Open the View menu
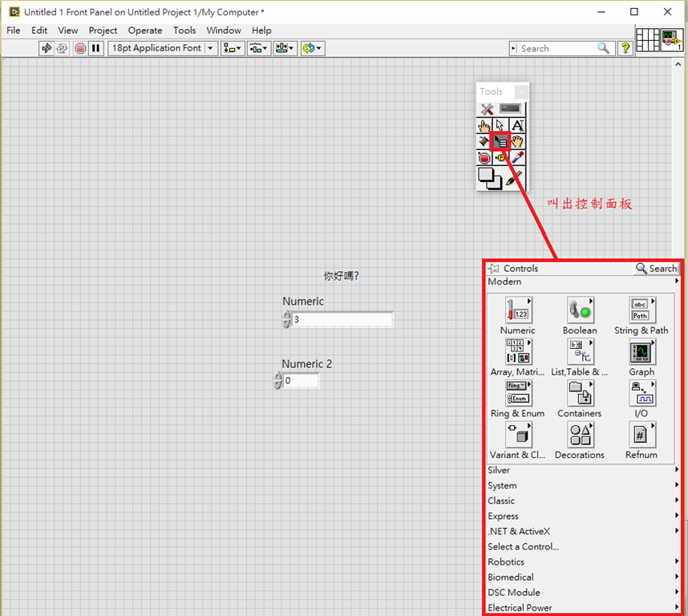 [68, 30]
